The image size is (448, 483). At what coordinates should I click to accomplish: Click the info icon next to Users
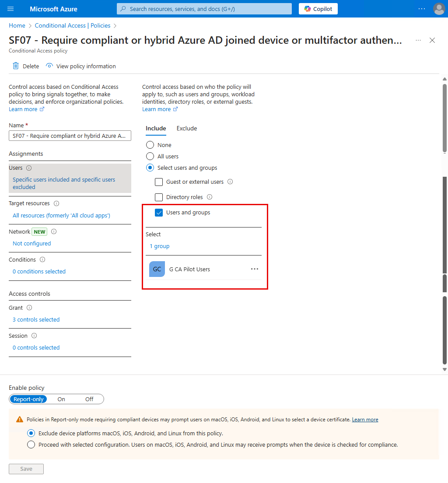point(29,168)
